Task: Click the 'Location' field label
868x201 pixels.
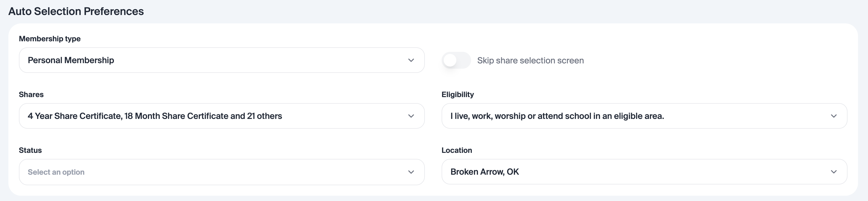Action: tap(457, 150)
